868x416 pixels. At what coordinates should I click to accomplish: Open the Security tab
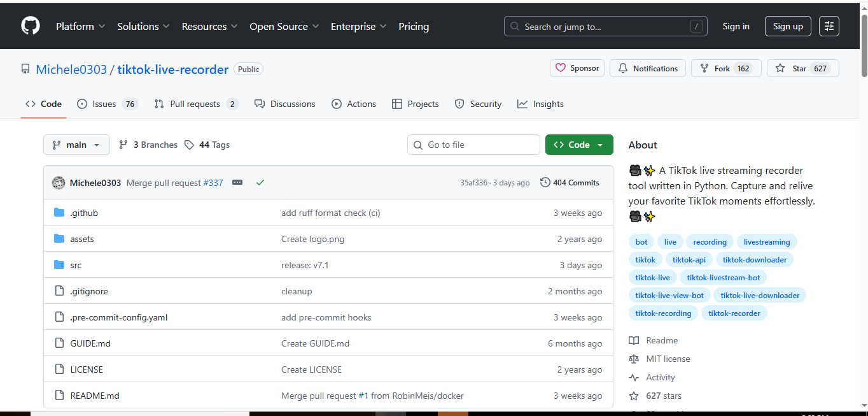(478, 104)
